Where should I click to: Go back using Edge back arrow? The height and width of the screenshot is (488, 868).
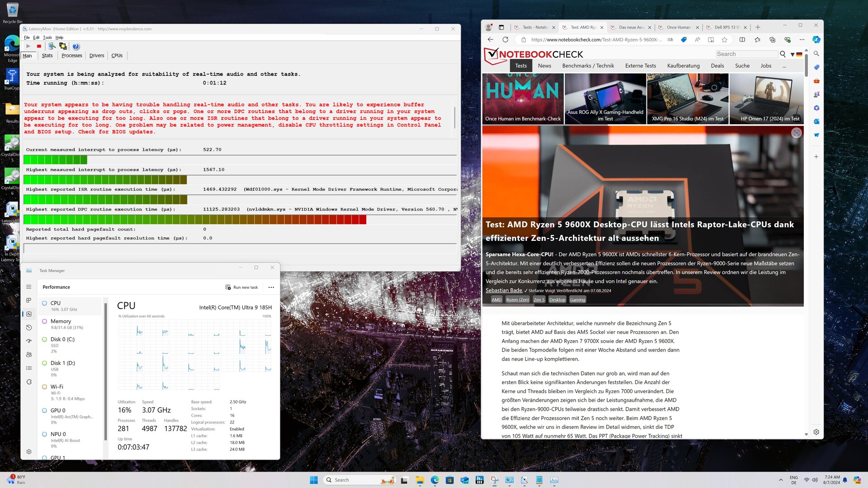point(491,40)
